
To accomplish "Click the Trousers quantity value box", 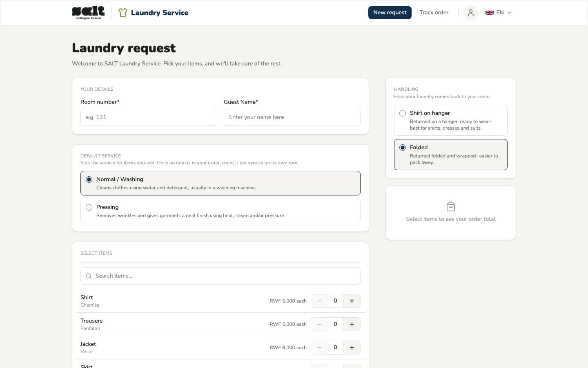I will click(335, 324).
